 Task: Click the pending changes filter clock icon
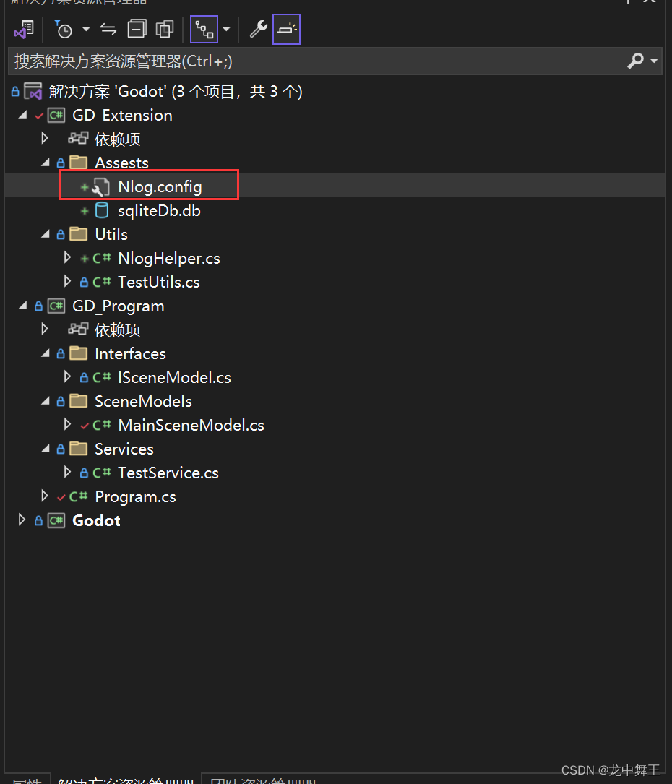tap(64, 29)
